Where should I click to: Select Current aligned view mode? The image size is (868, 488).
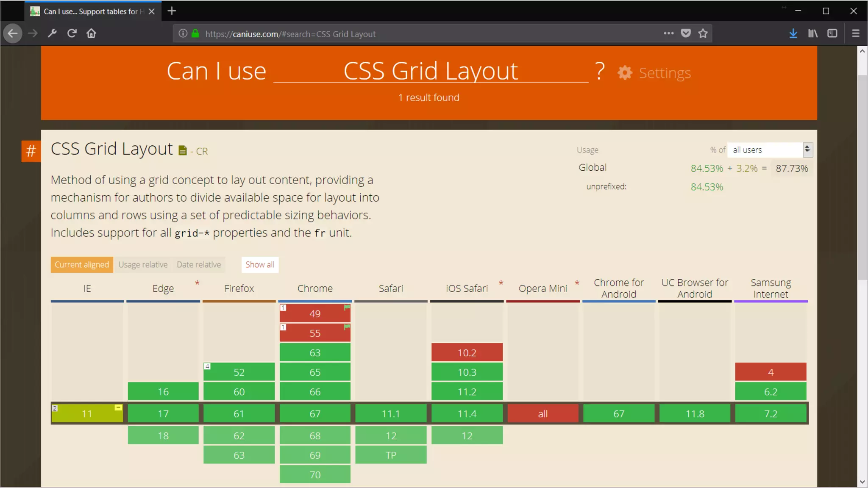[x=82, y=265]
